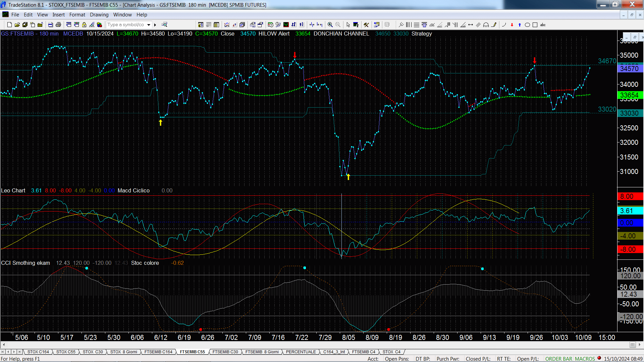This screenshot has width=644, height=362.
Task: Click the symbol lookup magnifier icon
Action: 164,24
